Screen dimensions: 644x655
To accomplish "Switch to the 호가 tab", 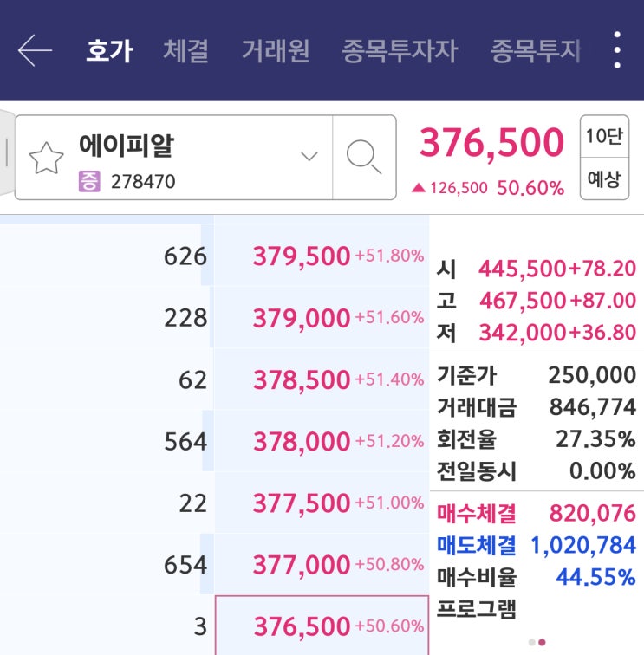I will click(x=109, y=51).
